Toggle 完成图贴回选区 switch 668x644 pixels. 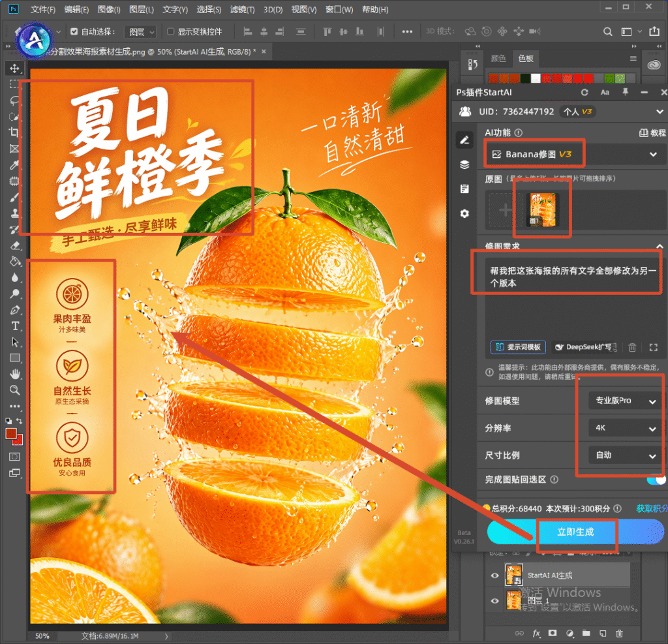656,480
